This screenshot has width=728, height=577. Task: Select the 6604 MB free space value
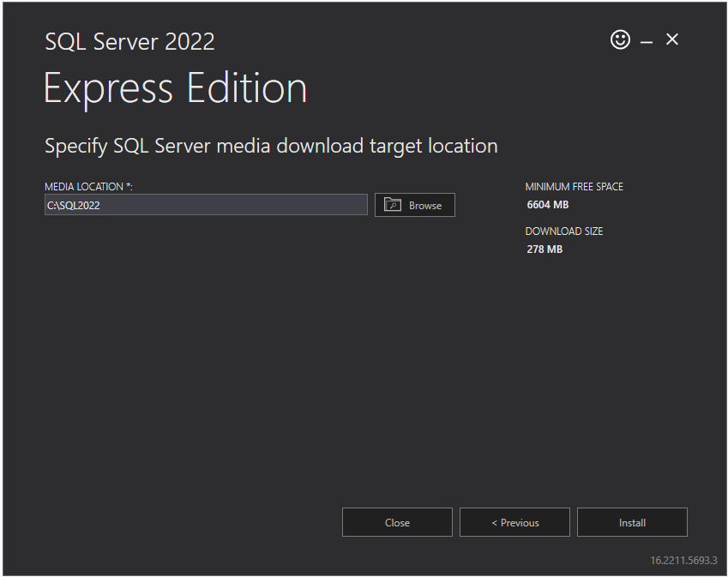[547, 205]
